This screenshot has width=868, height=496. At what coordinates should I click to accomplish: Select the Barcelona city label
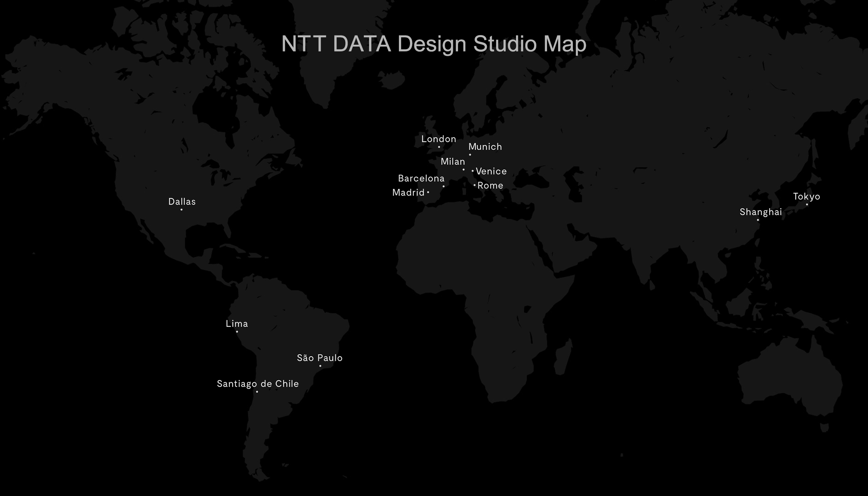coord(421,179)
